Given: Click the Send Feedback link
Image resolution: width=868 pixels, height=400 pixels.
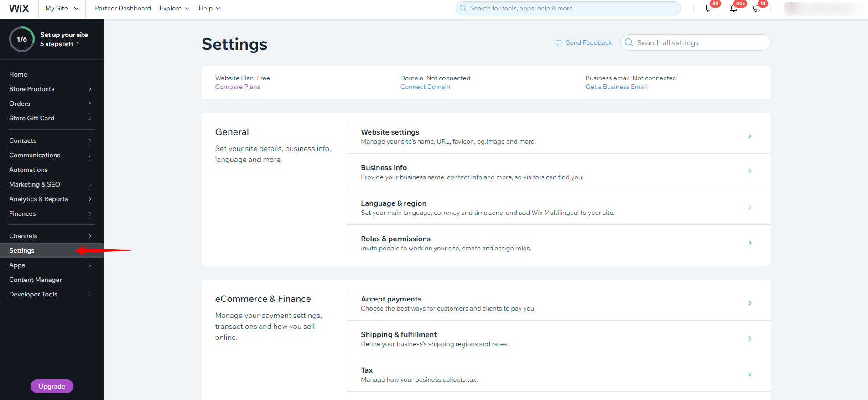Looking at the screenshot, I should pos(589,42).
